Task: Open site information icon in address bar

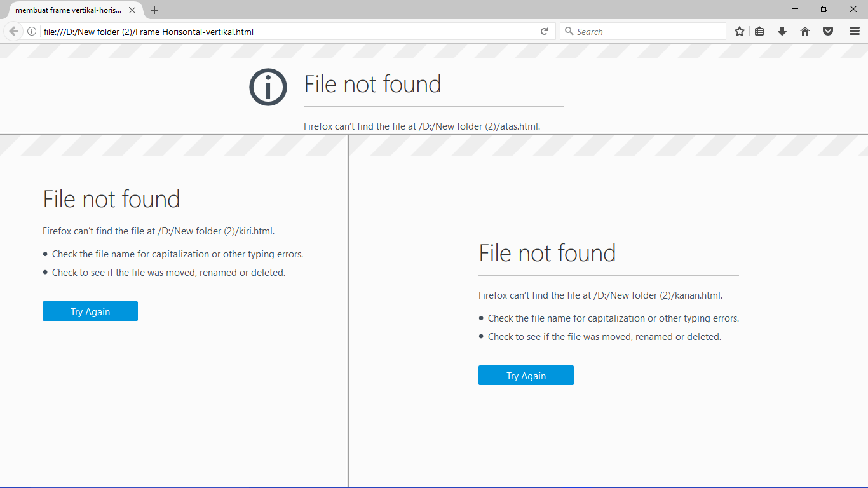Action: [31, 31]
